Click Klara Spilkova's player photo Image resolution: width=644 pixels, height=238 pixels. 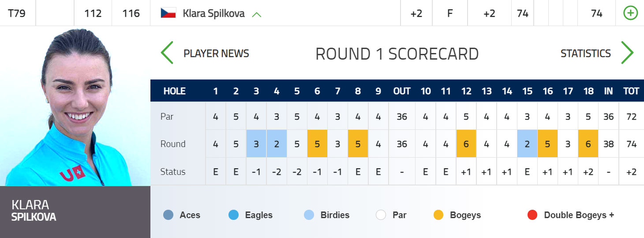pyautogui.click(x=75, y=106)
